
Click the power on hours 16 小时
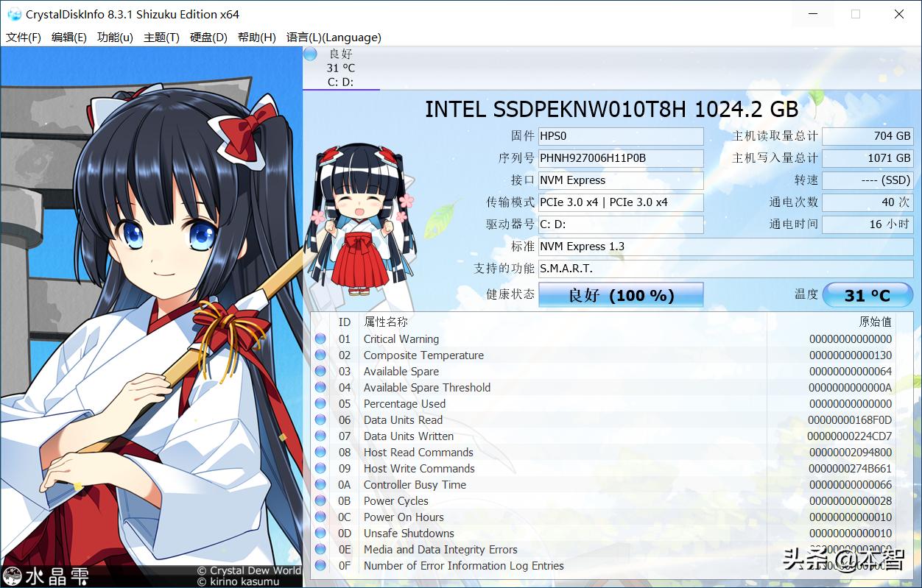(x=868, y=224)
